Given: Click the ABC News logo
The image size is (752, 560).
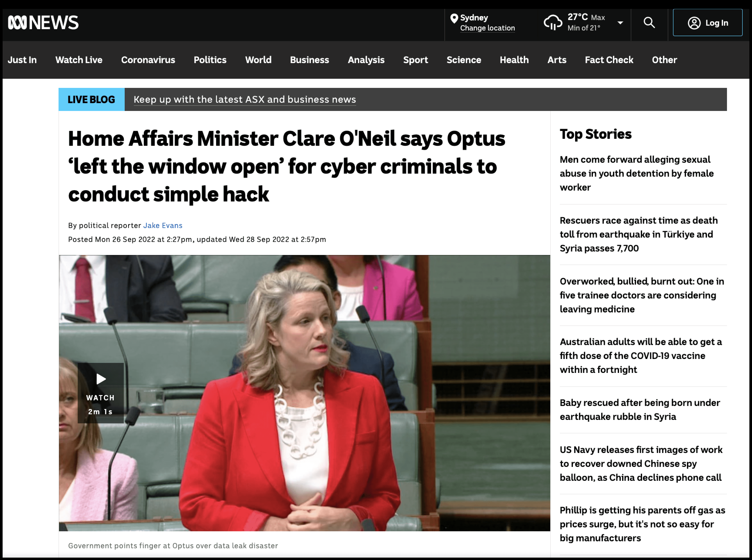Looking at the screenshot, I should click(x=43, y=23).
